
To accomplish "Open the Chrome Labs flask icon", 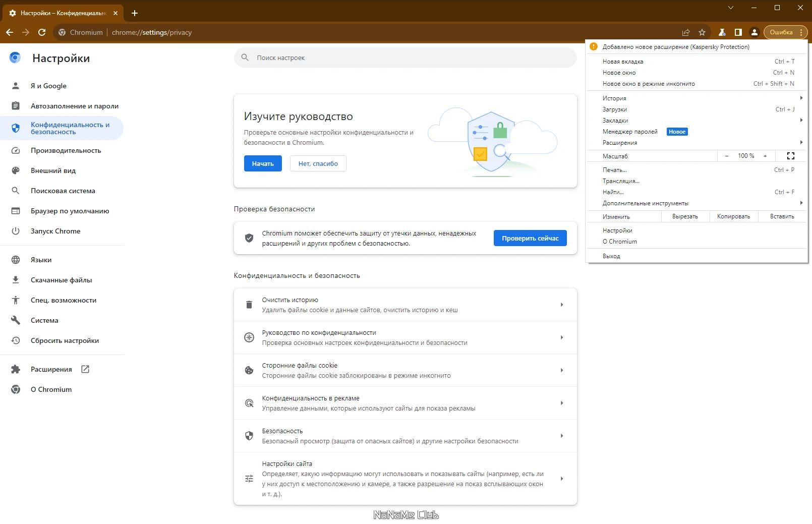I will [x=722, y=32].
